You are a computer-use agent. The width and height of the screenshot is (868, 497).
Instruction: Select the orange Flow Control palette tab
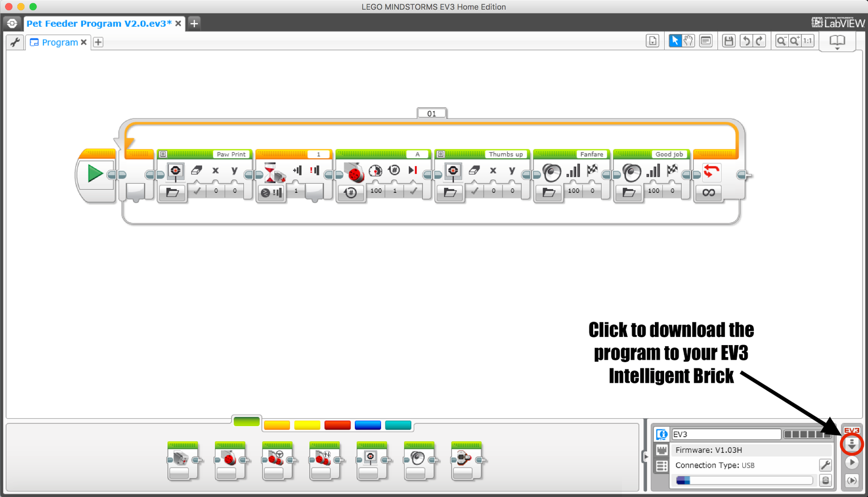click(x=277, y=425)
